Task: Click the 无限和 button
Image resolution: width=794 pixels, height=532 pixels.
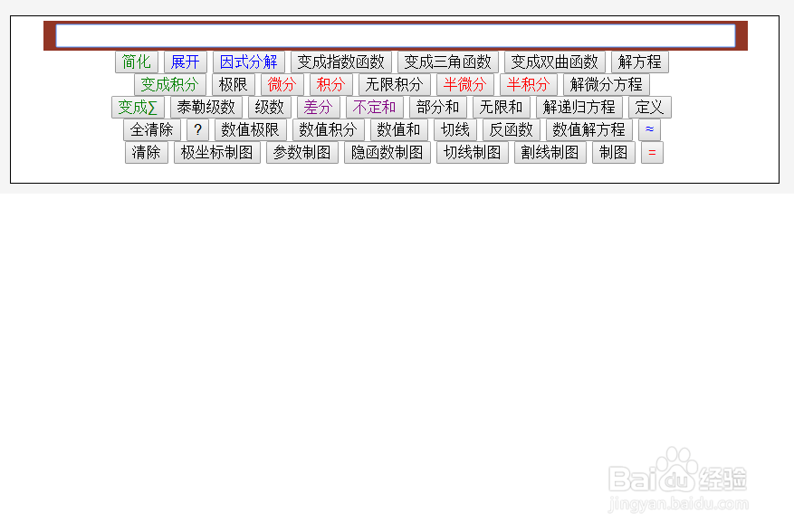Action: point(502,108)
